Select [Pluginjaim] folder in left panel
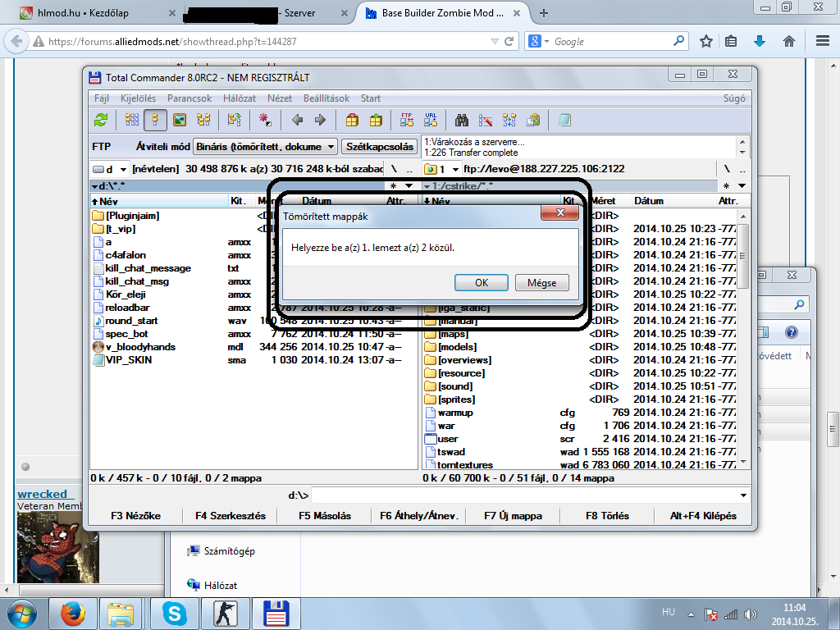 126,216
